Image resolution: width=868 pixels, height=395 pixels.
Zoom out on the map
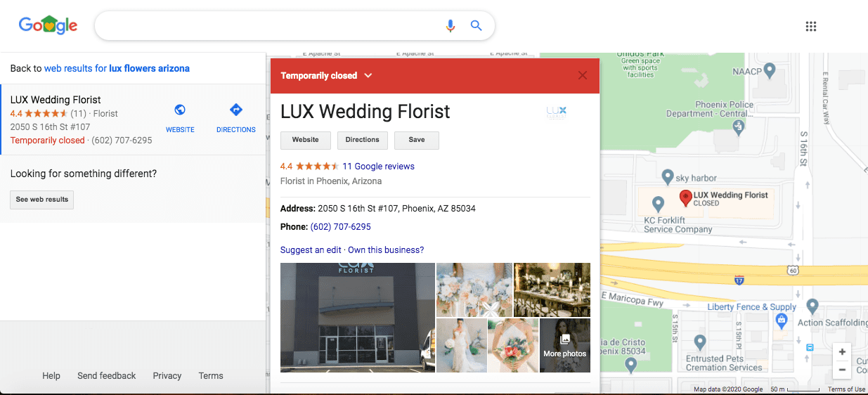pos(842,370)
